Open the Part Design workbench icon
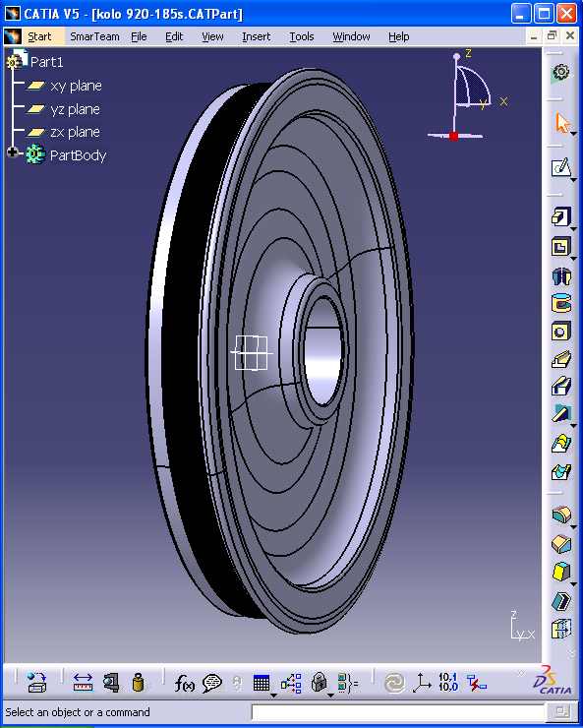Viewport: 583px width, 728px height. coord(561,74)
